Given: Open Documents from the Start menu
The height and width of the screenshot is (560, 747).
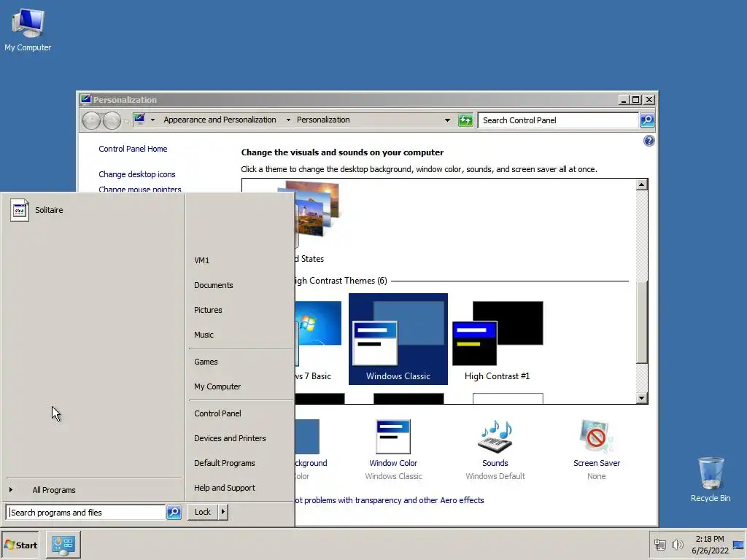Looking at the screenshot, I should pos(214,285).
